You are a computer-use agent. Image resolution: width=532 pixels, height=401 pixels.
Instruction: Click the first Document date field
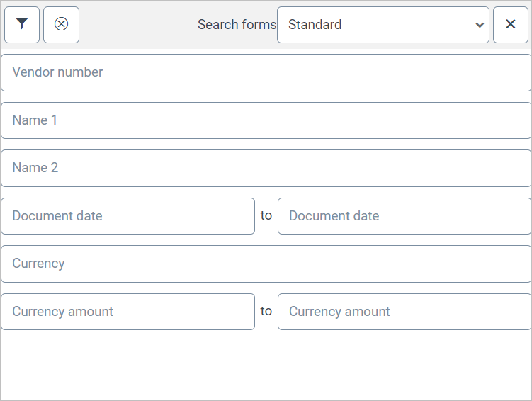point(128,216)
